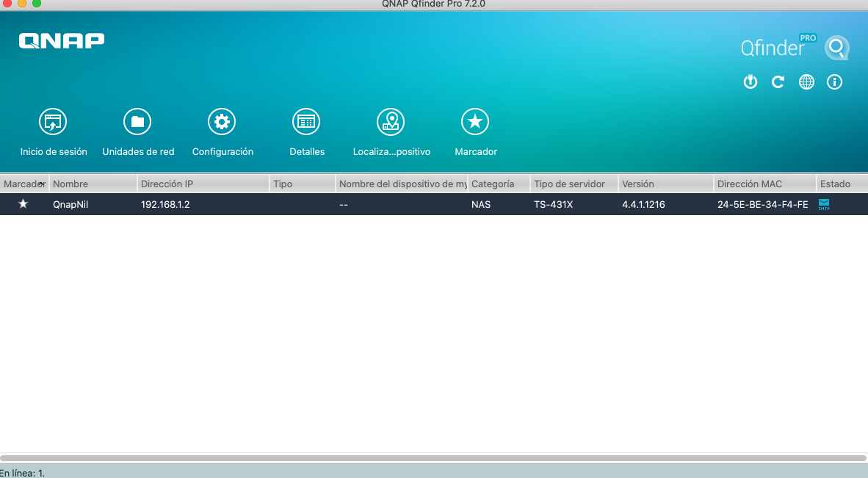Click the SMTP status icon in Estado
868x478 pixels.
(824, 204)
